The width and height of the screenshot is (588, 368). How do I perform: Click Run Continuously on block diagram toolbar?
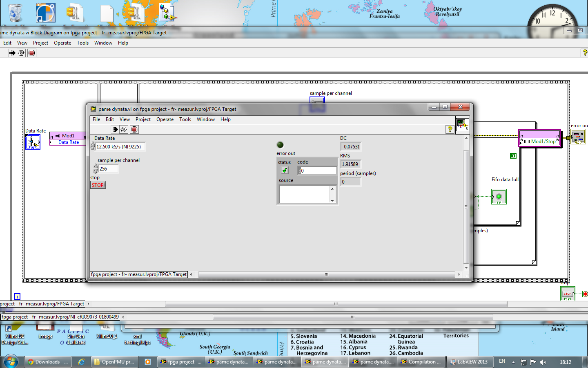pos(21,53)
